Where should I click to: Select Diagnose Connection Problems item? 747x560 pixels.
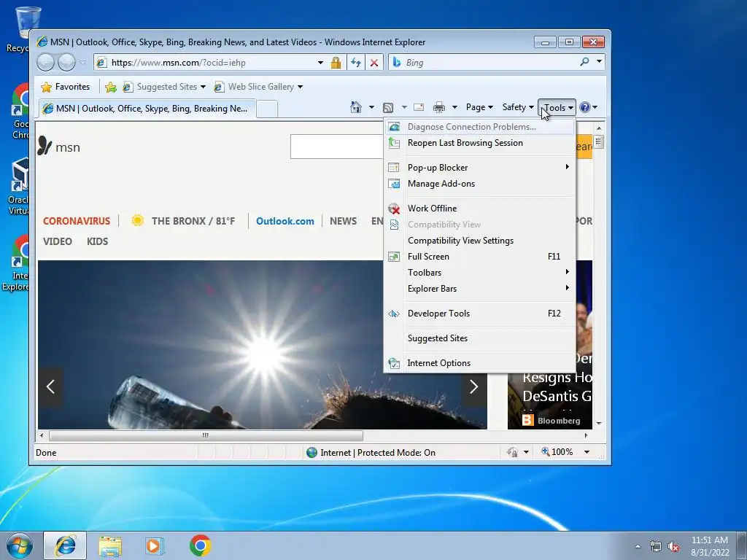(480, 127)
